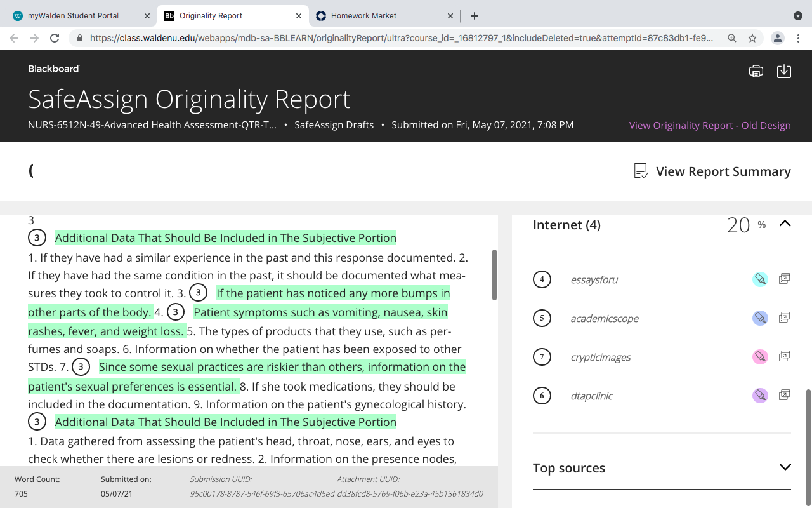
Task: Select the dtapclinic source name
Action: (592, 396)
